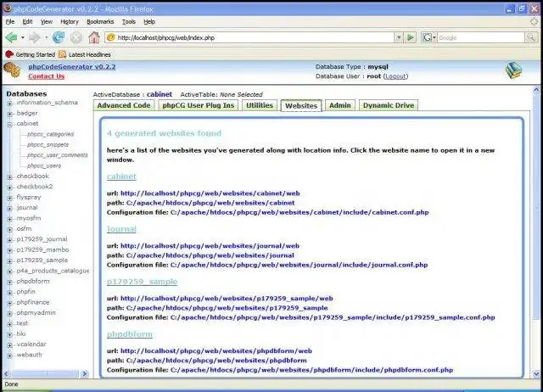Switch to the phpCG User Plug Ins tab

198,105
